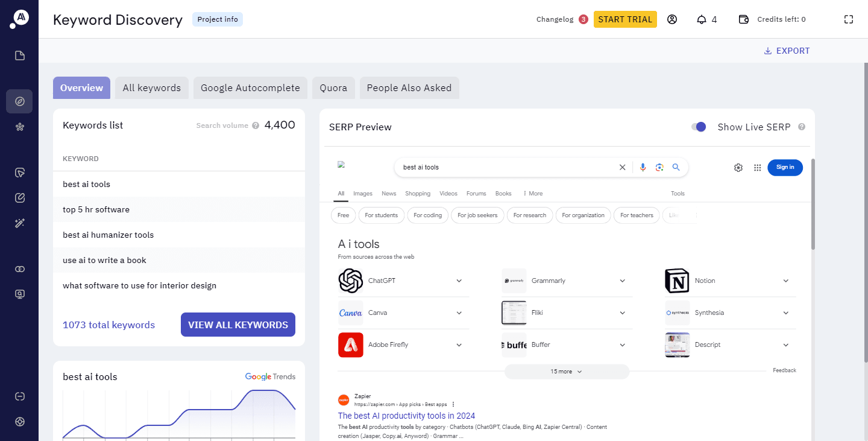Viewport: 868px width, 441px height.
Task: Expand the Canva entry chevron
Action: coord(459,313)
